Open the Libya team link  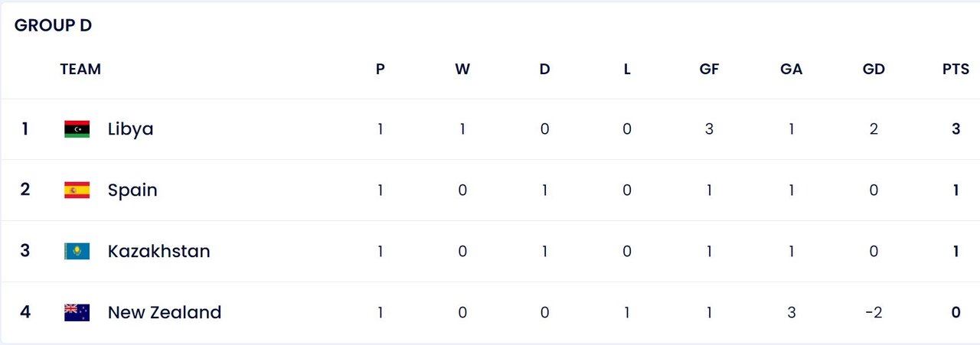(x=130, y=129)
